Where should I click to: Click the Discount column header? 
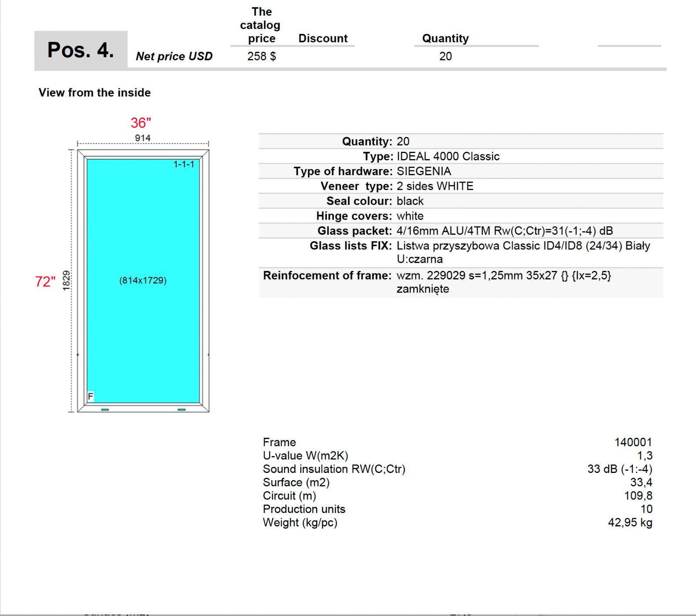click(323, 39)
